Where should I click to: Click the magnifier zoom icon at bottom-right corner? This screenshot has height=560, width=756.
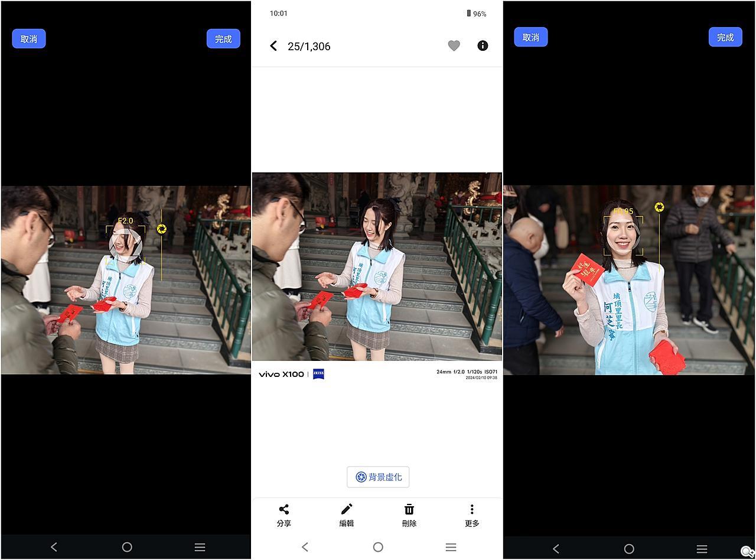[x=747, y=552]
